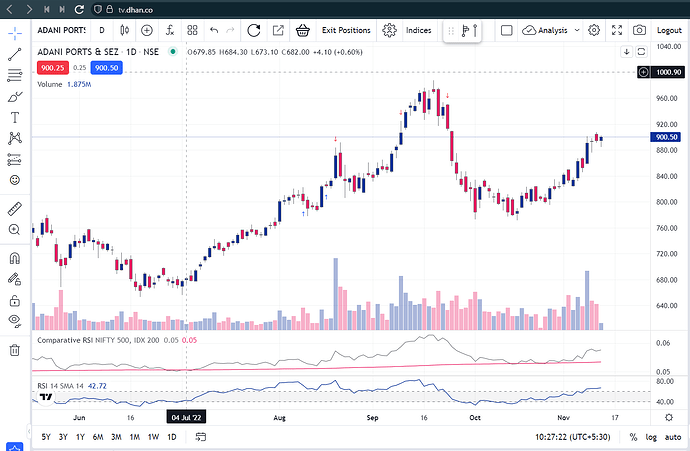Open the candlestick chart style menu
Image resolution: width=690 pixels, height=451 pixels.
coord(125,30)
